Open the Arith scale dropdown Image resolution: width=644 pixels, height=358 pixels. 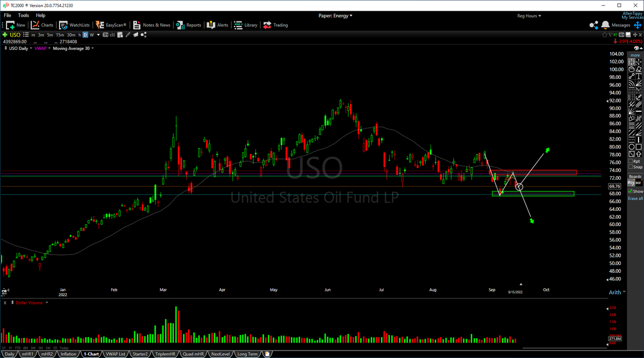tap(617, 293)
